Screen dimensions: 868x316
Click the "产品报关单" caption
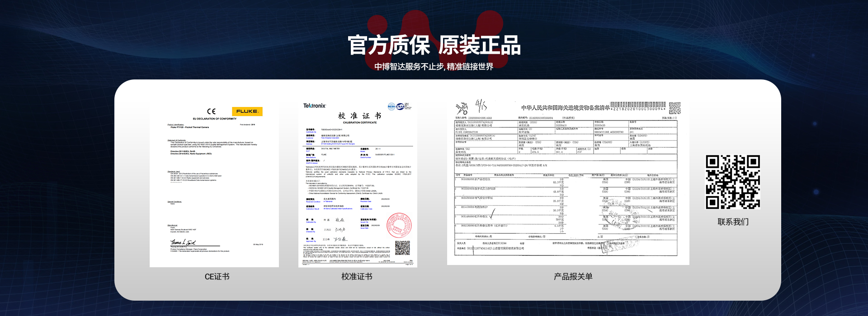[x=573, y=277]
